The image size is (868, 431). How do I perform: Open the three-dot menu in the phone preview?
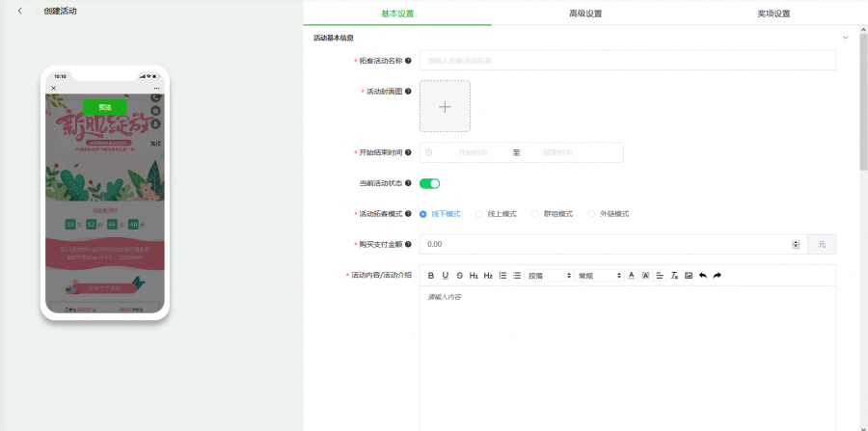pos(156,89)
